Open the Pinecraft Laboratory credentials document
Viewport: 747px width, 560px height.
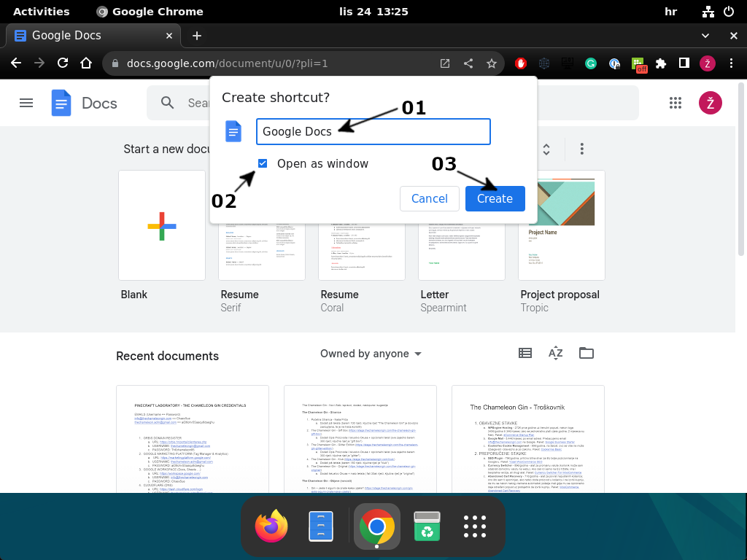(193, 439)
